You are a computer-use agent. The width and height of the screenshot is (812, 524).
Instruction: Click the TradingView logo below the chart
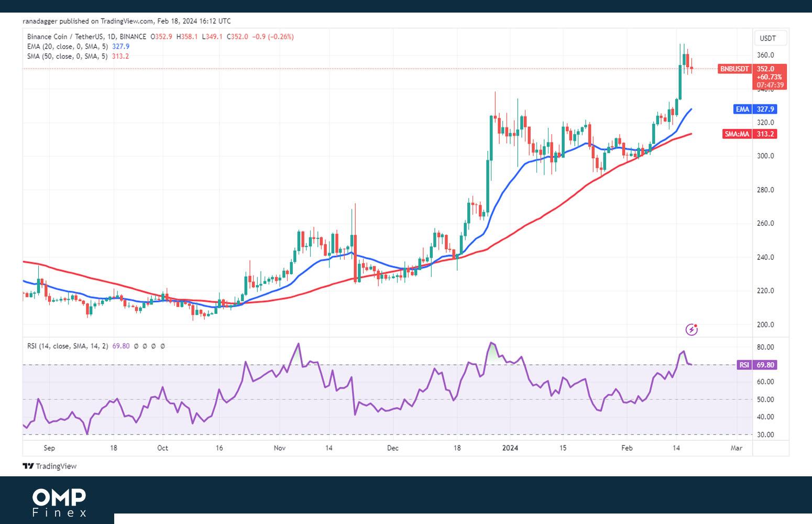pos(50,466)
